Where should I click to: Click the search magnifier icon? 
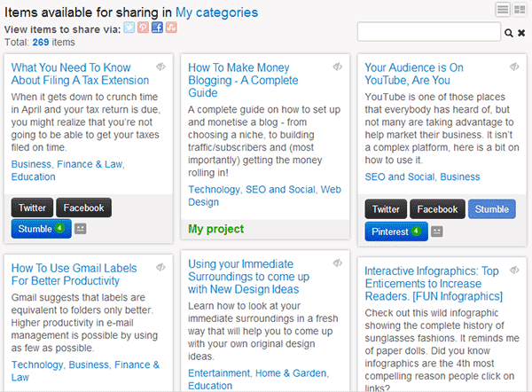[x=509, y=33]
